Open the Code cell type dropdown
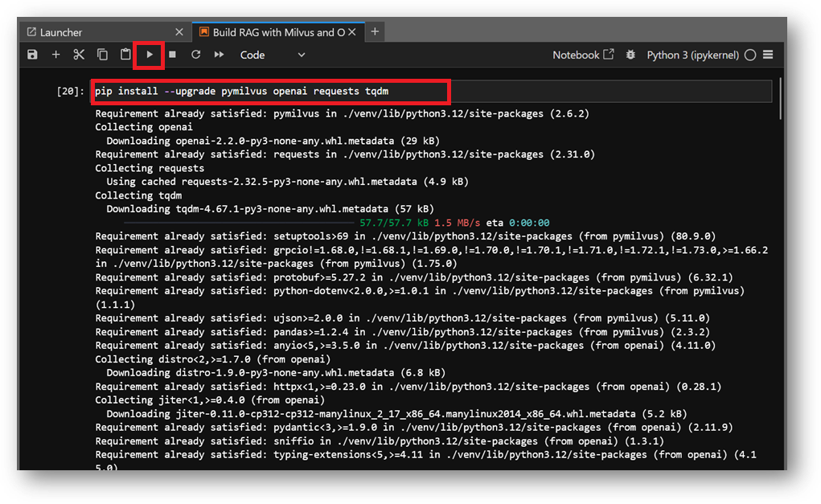Viewport: 821px width, 504px height. pos(273,55)
